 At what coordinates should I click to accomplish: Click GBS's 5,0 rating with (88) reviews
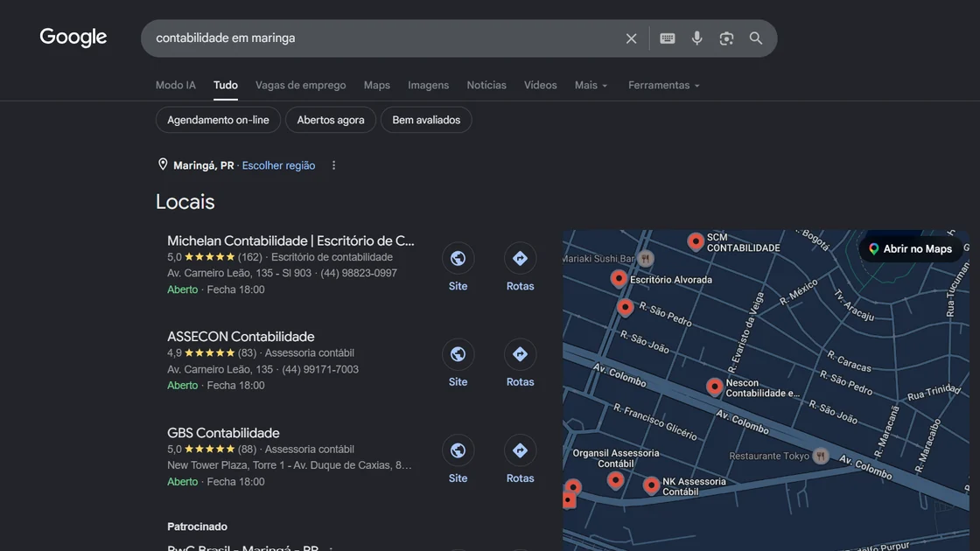(212, 450)
